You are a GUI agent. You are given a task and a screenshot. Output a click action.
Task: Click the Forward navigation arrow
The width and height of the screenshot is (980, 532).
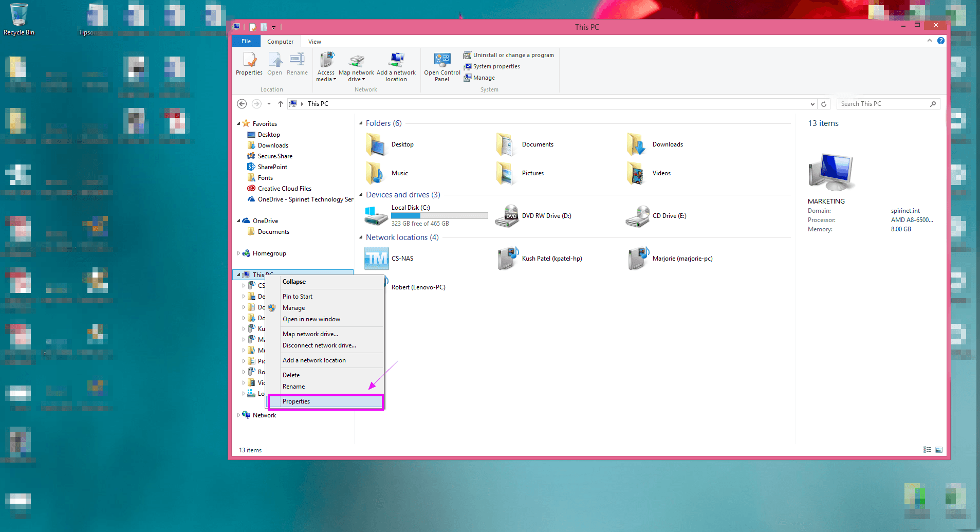click(256, 104)
